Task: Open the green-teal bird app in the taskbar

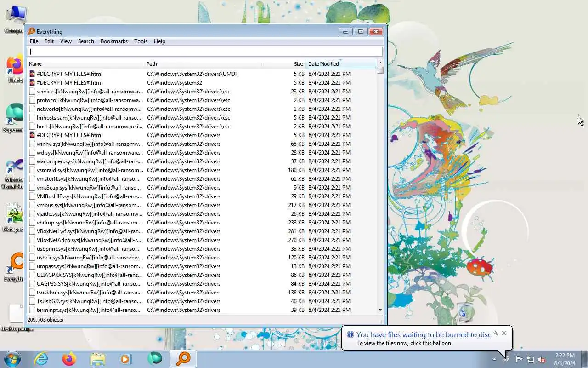Action: point(154,359)
